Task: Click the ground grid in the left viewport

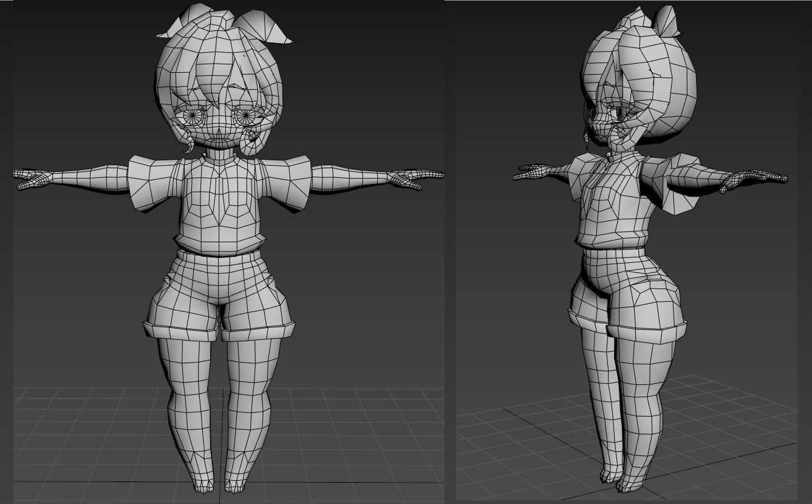Action: coord(79,437)
